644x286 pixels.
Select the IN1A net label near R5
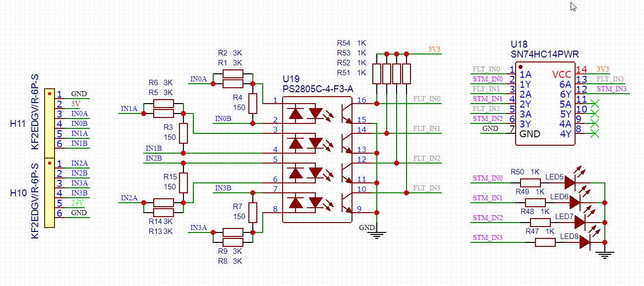pyautogui.click(x=129, y=109)
